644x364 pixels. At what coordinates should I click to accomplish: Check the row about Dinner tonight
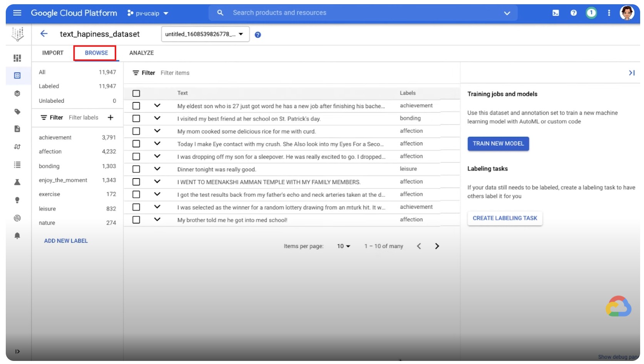[136, 169]
